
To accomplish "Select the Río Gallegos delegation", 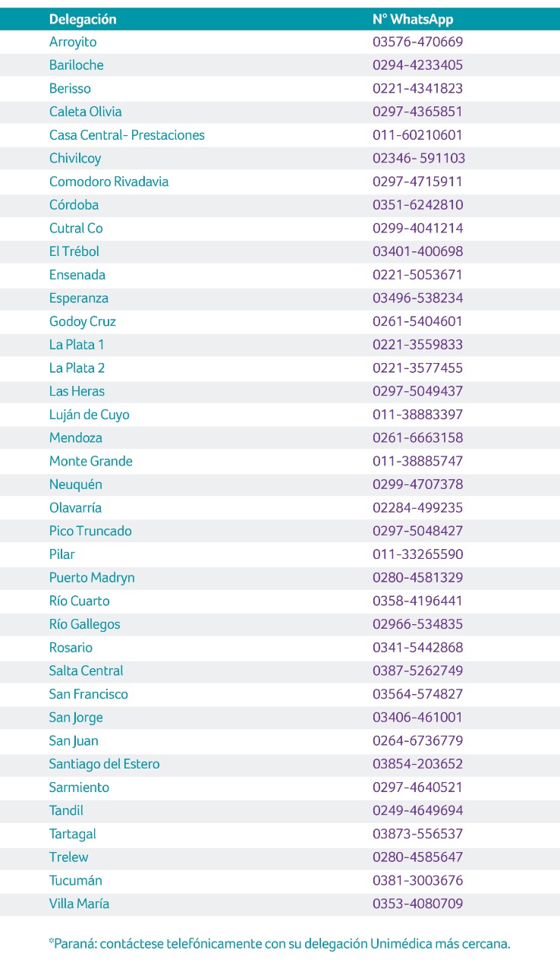I will 85,624.
